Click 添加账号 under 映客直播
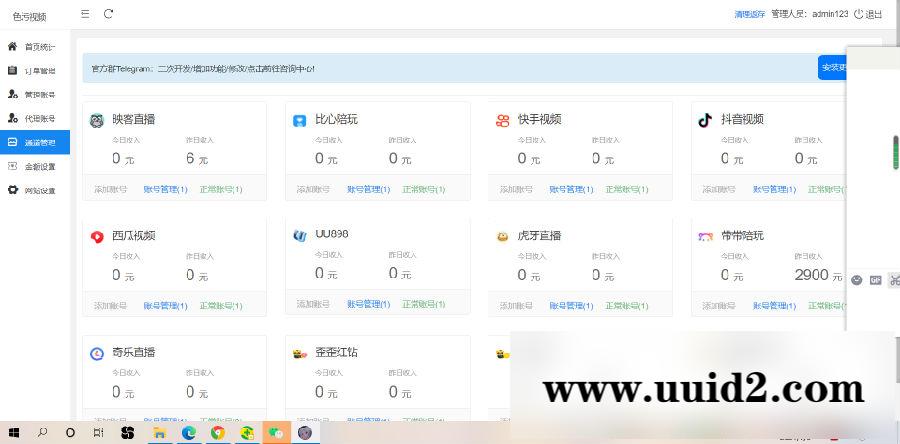900x444 pixels. click(111, 189)
